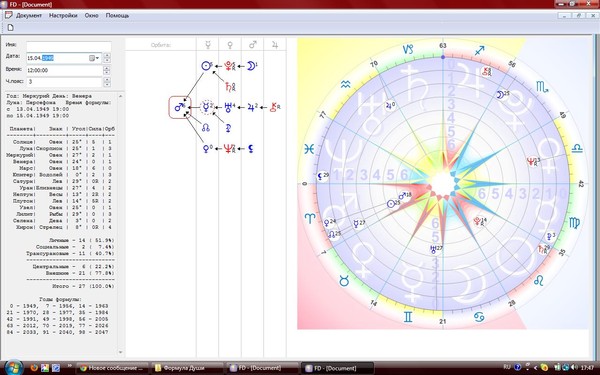
Task: Select the boxed Mars symbol in formula diagram
Action: [x=180, y=107]
